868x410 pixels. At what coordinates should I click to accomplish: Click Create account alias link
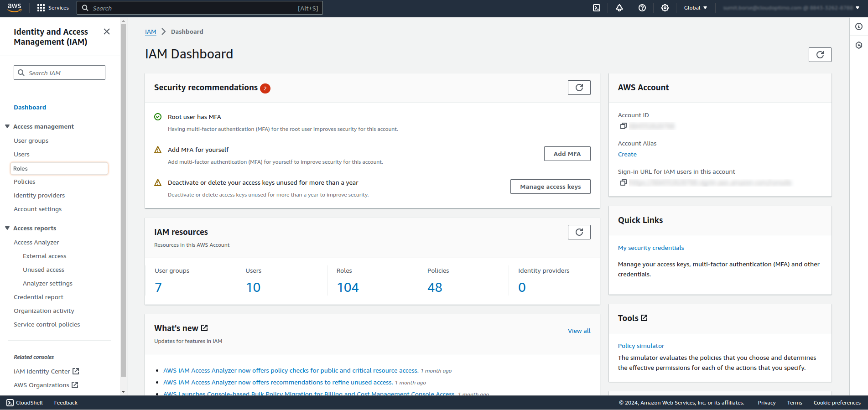pos(627,154)
